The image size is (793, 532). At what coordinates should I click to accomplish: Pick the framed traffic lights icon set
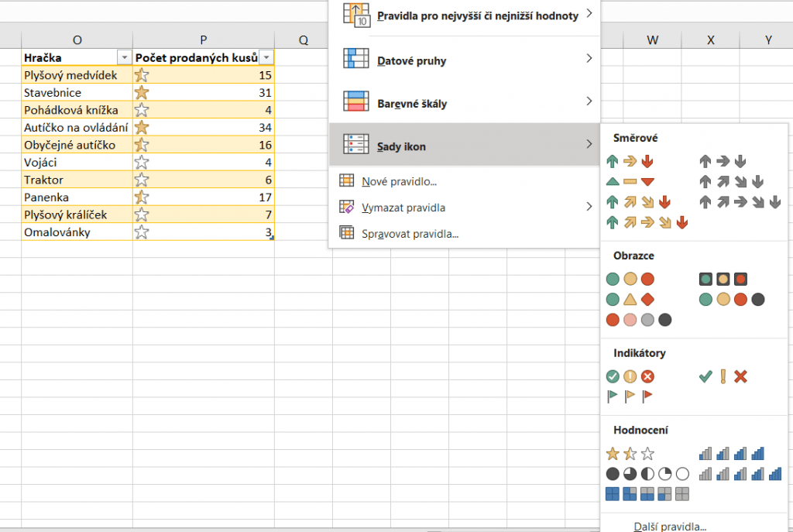point(723,279)
